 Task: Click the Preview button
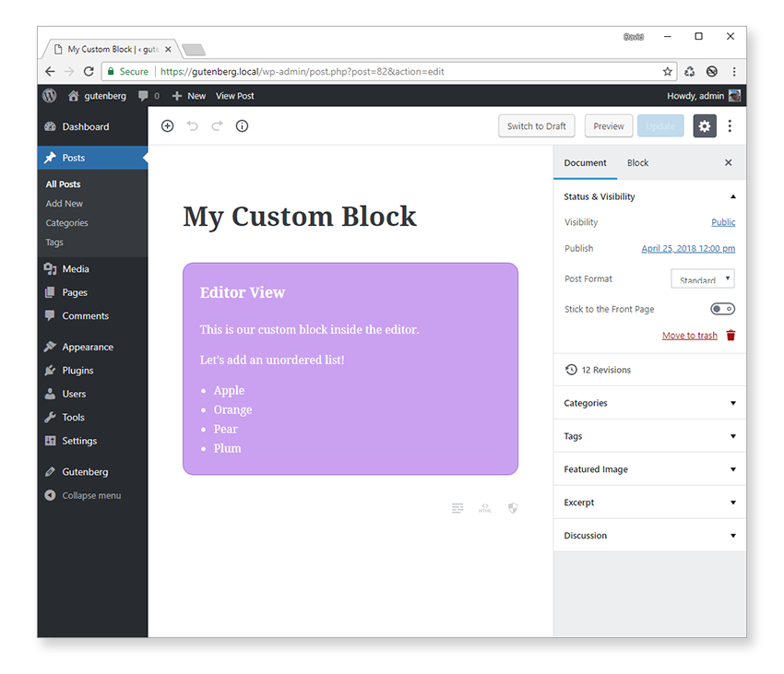pyautogui.click(x=609, y=126)
